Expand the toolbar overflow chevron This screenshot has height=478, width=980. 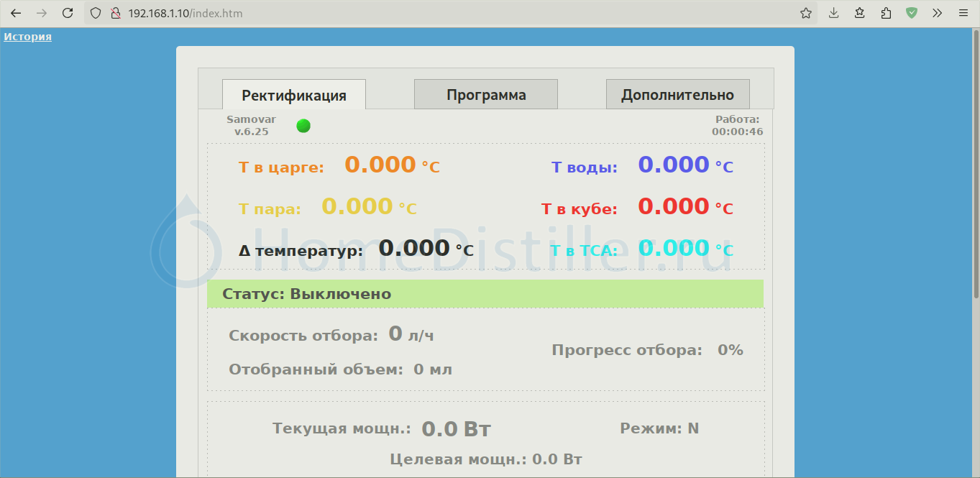pyautogui.click(x=937, y=13)
